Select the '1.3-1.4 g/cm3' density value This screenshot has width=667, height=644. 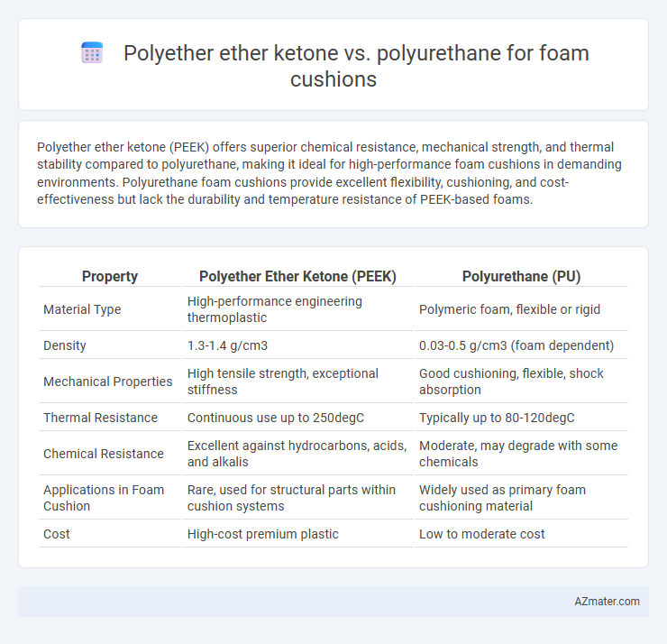point(227,345)
